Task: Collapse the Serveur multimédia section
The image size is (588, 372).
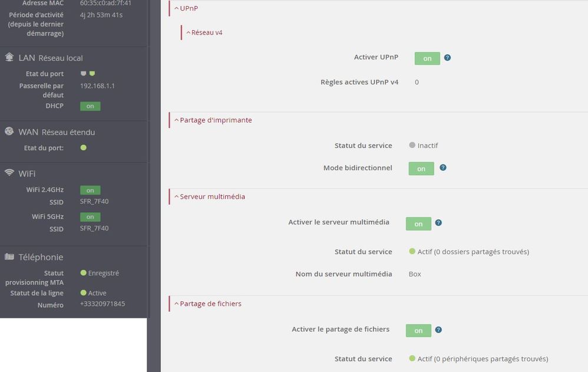Action: pos(209,197)
